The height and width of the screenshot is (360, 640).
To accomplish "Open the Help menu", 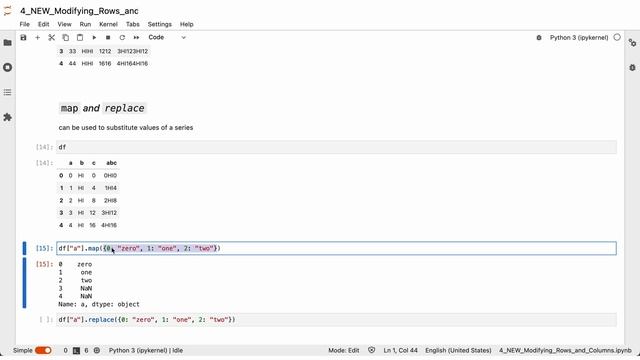I will pos(187,24).
